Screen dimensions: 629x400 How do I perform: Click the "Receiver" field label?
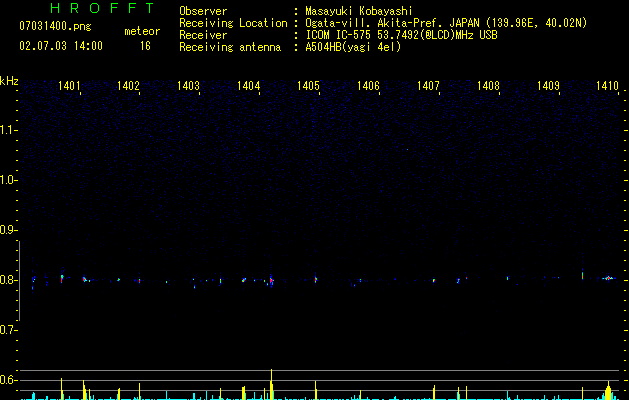click(203, 35)
